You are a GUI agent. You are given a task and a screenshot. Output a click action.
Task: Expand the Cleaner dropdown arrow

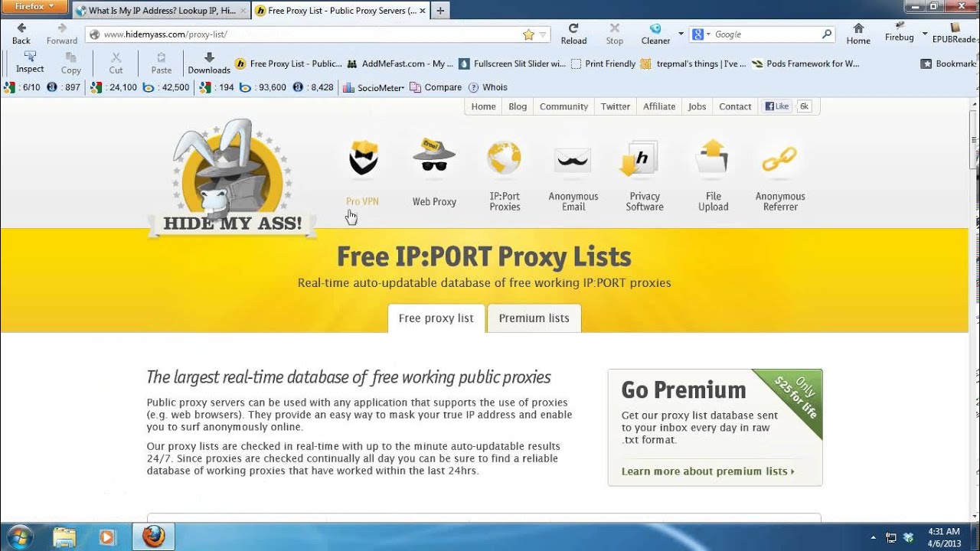681,34
